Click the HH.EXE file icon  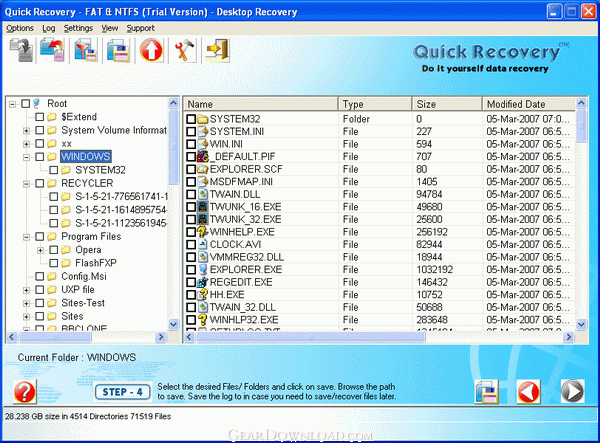(x=202, y=295)
